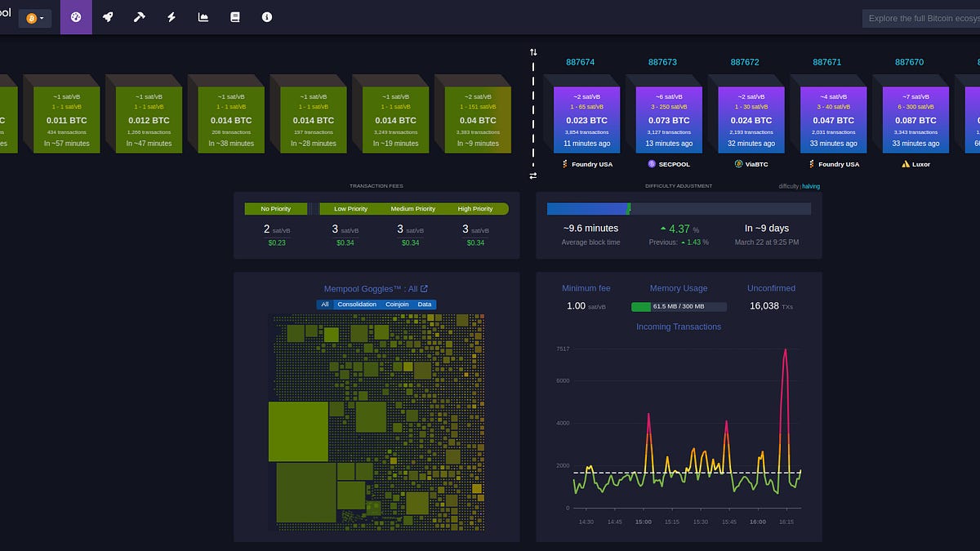This screenshot has width=980, height=551.
Task: Open the SECPOOL mining pool link
Action: (x=670, y=164)
